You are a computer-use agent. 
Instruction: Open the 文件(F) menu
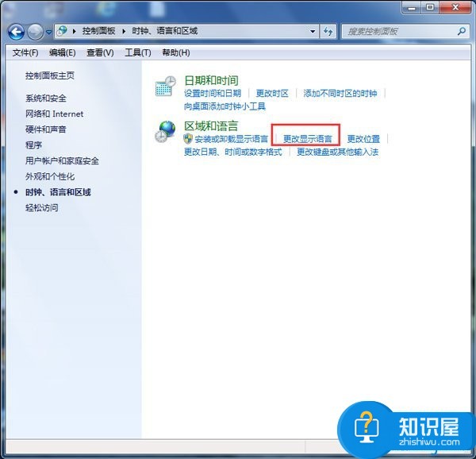pyautogui.click(x=25, y=53)
